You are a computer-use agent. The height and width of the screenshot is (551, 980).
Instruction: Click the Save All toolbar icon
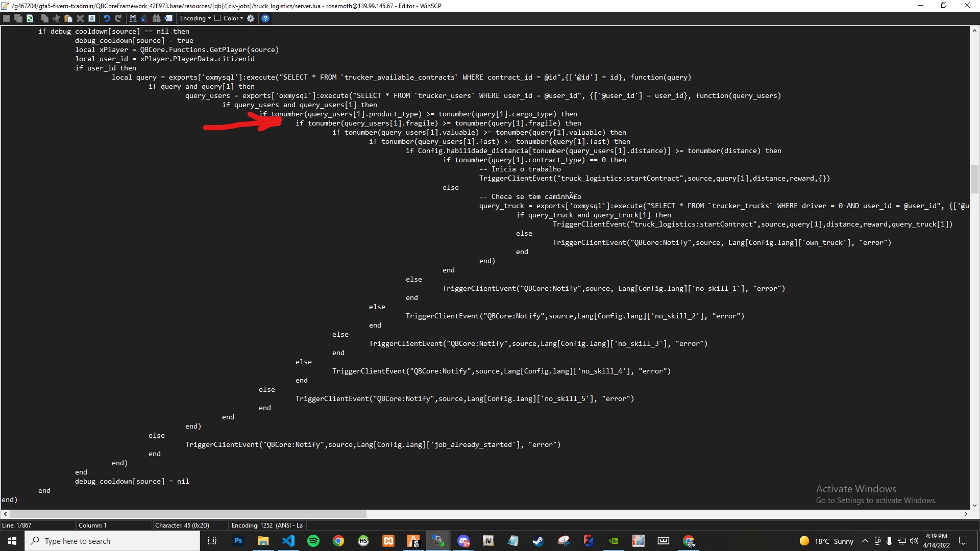click(x=18, y=18)
